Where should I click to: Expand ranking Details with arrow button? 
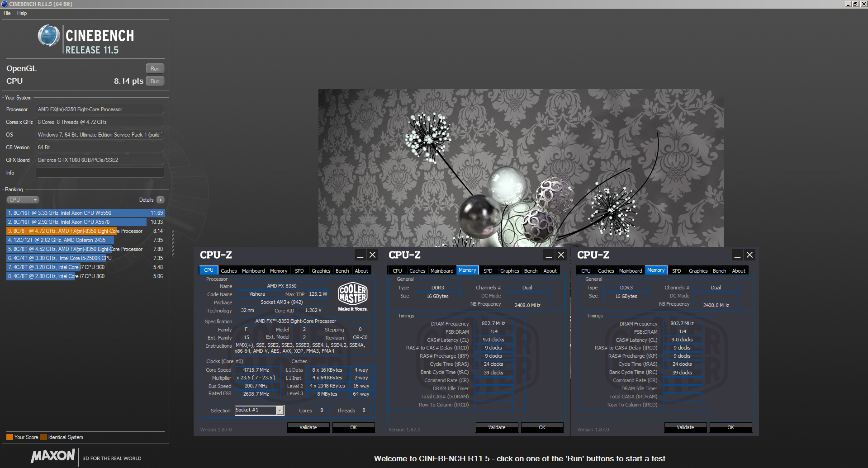pos(161,200)
